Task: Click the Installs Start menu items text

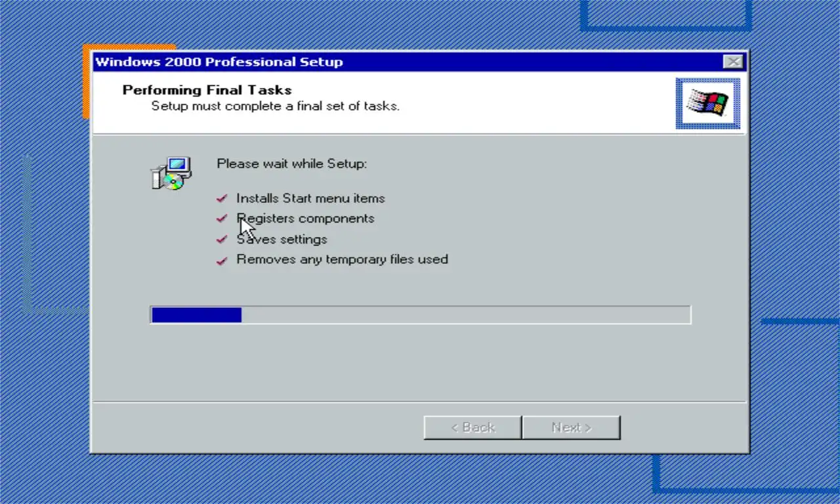Action: (310, 198)
